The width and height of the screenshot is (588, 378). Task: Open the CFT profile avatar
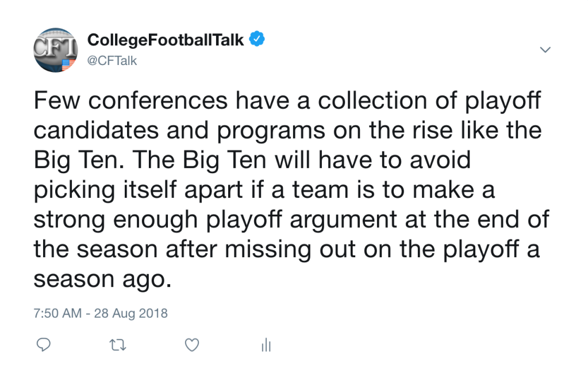click(x=56, y=50)
